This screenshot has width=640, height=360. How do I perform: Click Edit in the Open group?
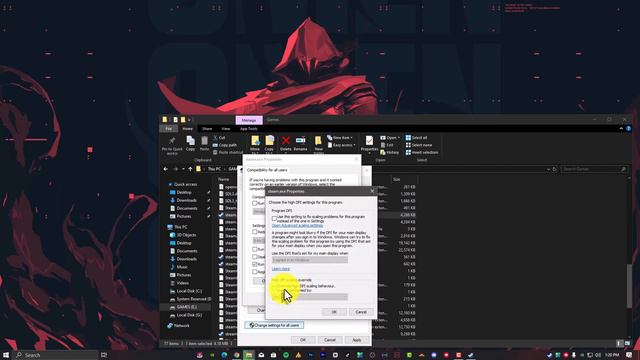(387, 145)
